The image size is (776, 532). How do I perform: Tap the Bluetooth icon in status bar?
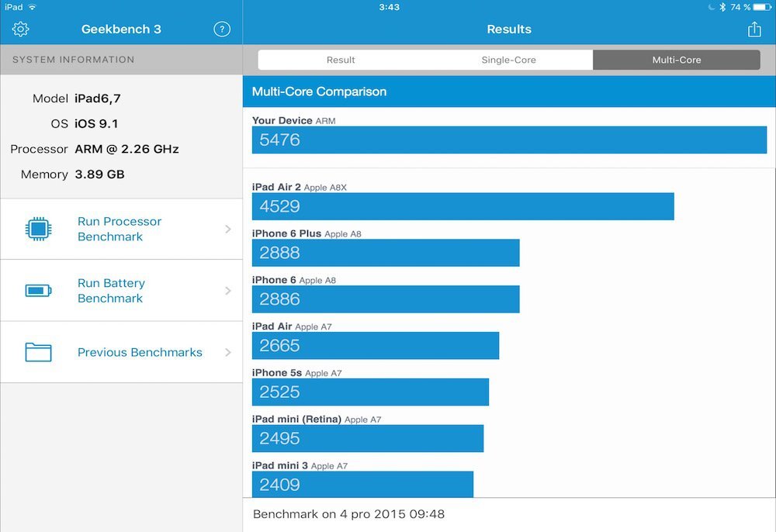point(721,7)
